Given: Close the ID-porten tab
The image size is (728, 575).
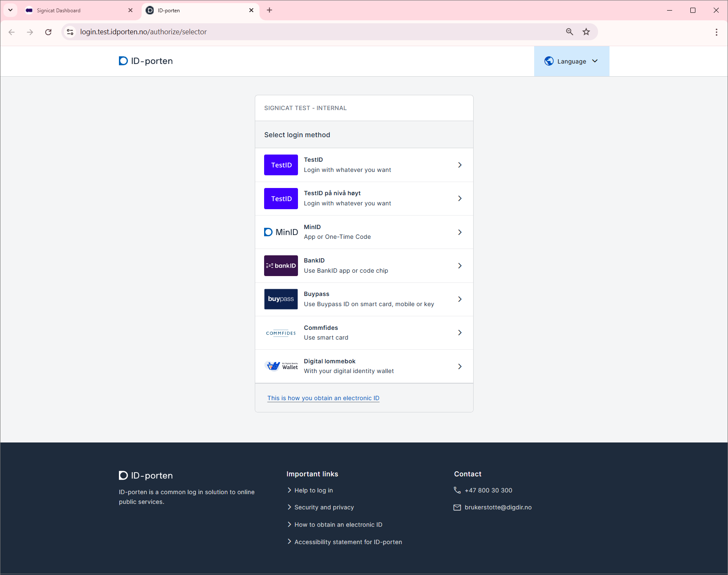Looking at the screenshot, I should click(x=251, y=10).
